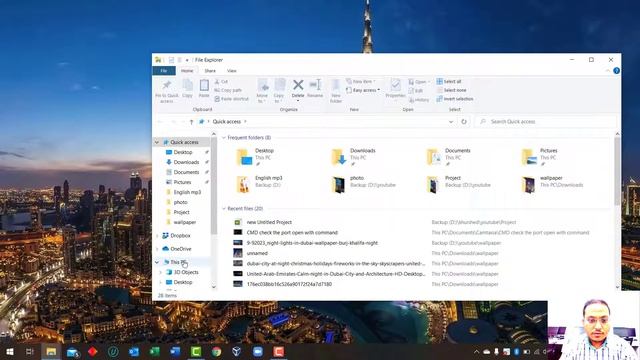Viewport: 640px width, 360px height.
Task: Open the Downloads folder in Frequent folders
Action: (x=353, y=157)
